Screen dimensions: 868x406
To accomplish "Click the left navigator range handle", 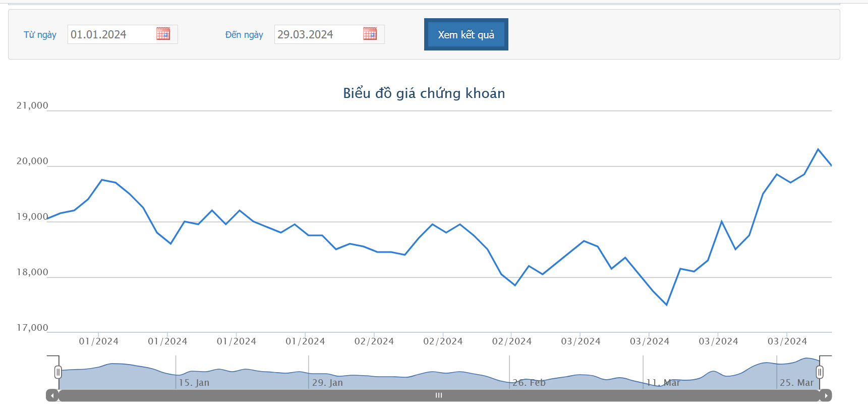I will [x=58, y=372].
